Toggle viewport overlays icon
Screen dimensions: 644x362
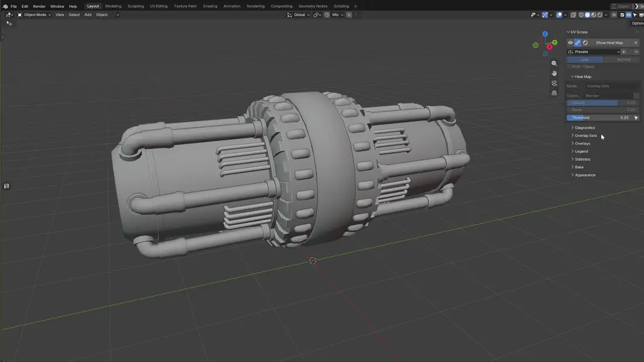(559, 15)
